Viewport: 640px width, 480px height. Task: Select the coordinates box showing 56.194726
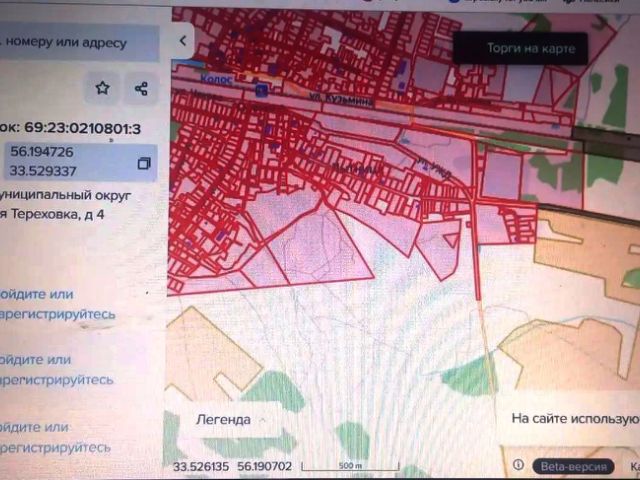pos(78,162)
